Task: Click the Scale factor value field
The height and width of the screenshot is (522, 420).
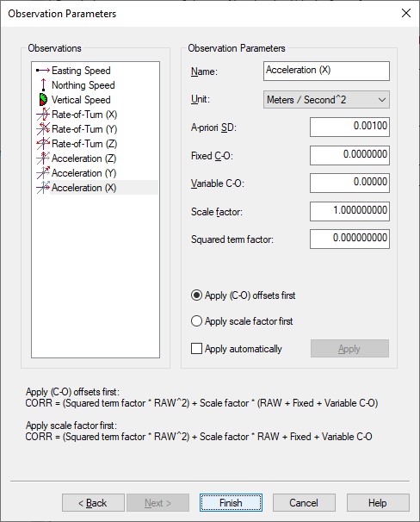Action: tap(349, 211)
